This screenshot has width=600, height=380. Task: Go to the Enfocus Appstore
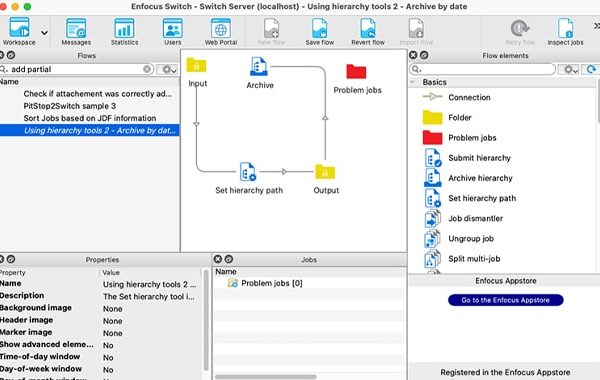505,300
